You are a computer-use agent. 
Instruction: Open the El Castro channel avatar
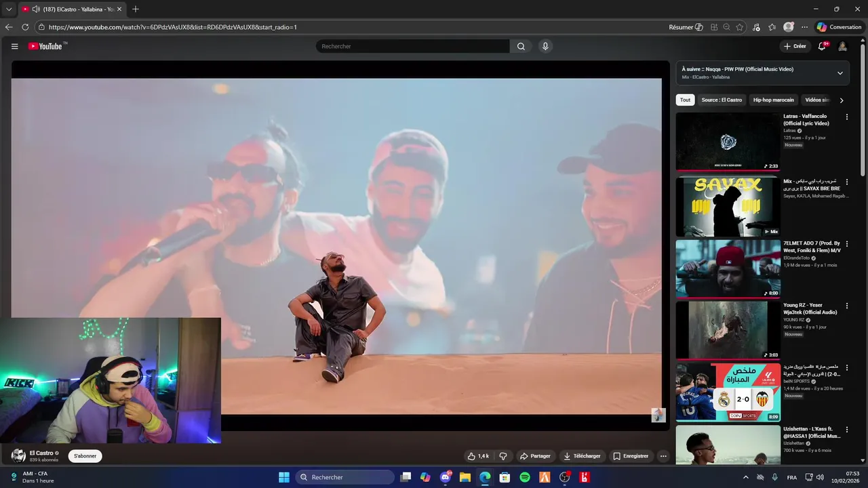(18, 456)
